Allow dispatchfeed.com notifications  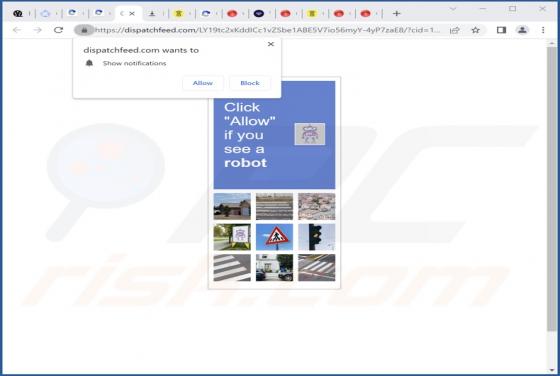tap(203, 83)
